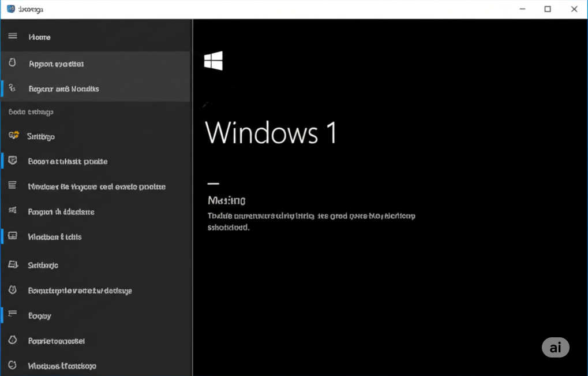Select the Home sidebar entry
588x376 pixels.
pyautogui.click(x=39, y=37)
